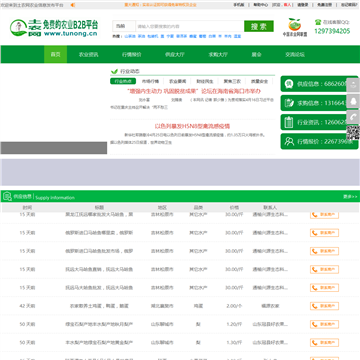This screenshot has width=360, height=360.
Task: Click the tunong.cn site logo
Action: tap(54, 28)
